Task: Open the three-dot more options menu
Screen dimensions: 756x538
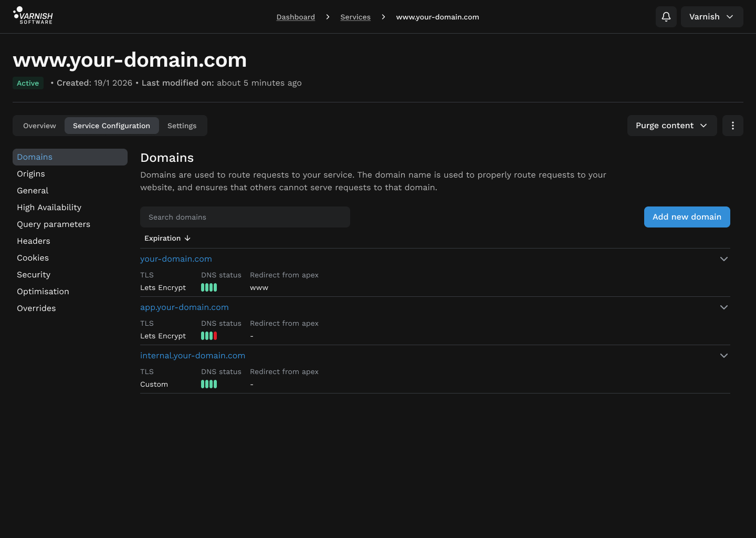Action: [x=732, y=126]
